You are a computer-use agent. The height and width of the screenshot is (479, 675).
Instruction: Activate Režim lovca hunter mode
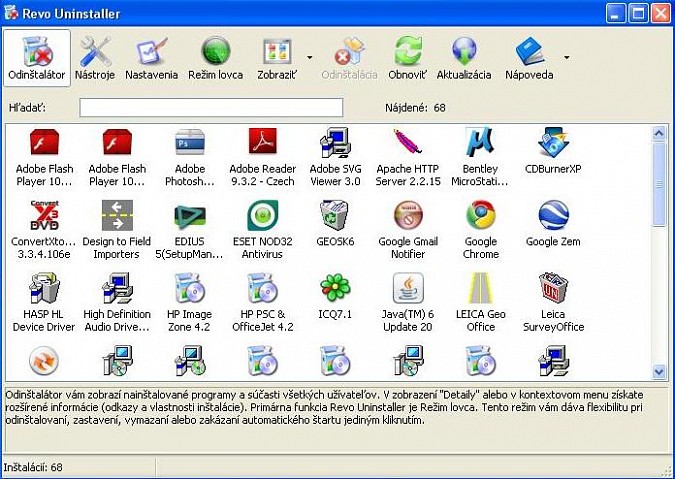click(x=215, y=58)
